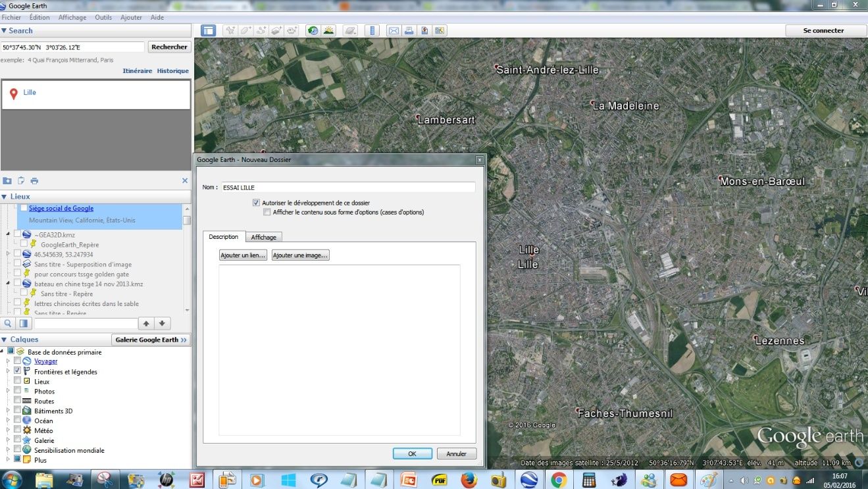Image resolution: width=868 pixels, height=489 pixels.
Task: Print search results icon in sidebar
Action: pyautogui.click(x=34, y=180)
